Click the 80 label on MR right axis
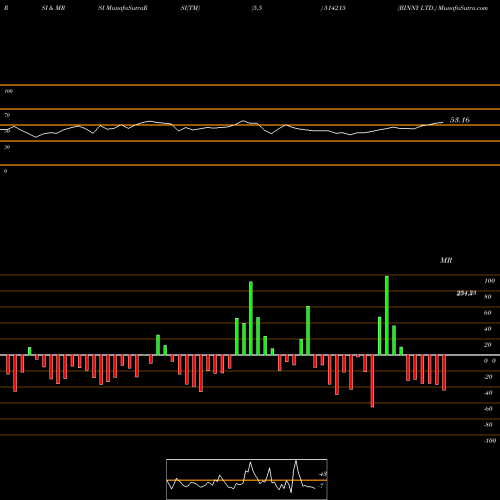 [x=488, y=297]
